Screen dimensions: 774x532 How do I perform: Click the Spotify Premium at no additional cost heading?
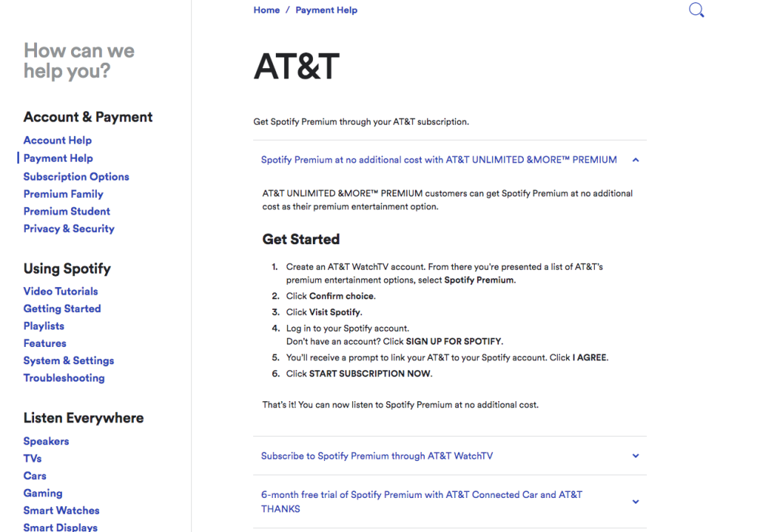click(439, 160)
